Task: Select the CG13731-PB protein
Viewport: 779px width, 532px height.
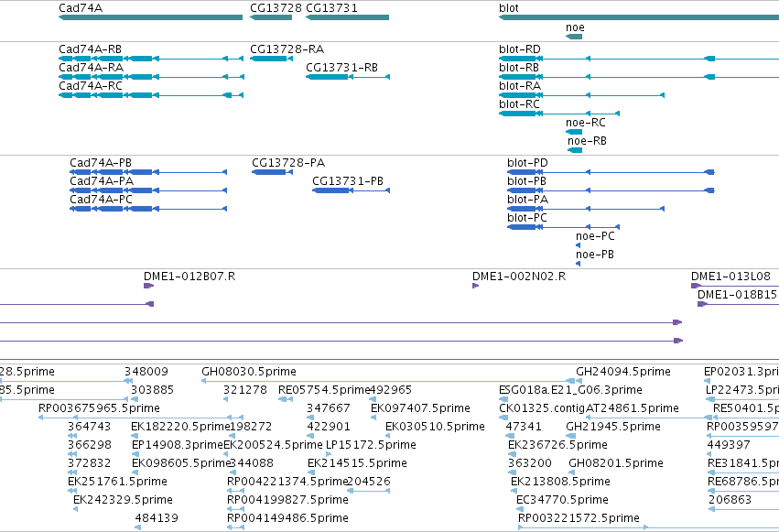Action: (x=352, y=190)
